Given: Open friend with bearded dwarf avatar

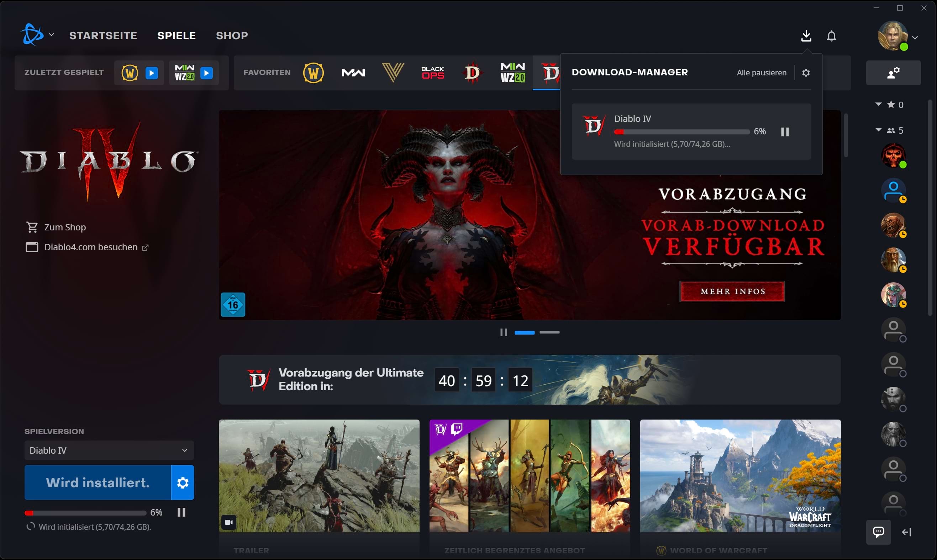Looking at the screenshot, I should 893,260.
